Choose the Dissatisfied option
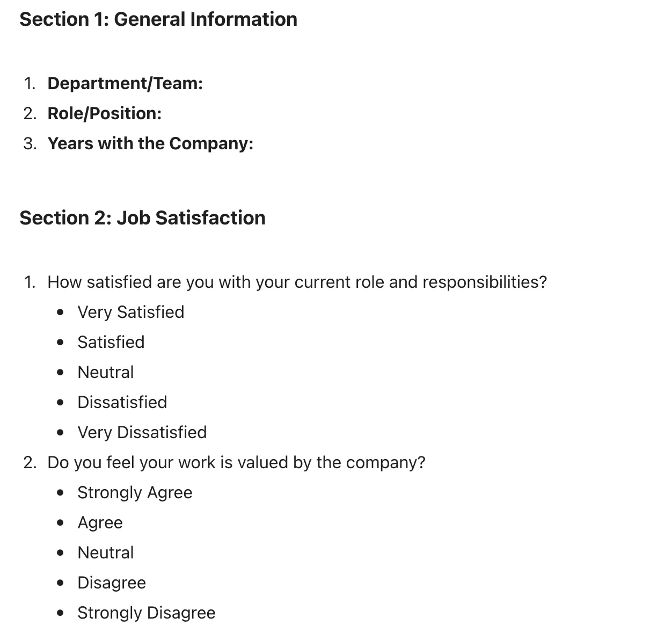Screen dimensions: 672x625 point(122,402)
